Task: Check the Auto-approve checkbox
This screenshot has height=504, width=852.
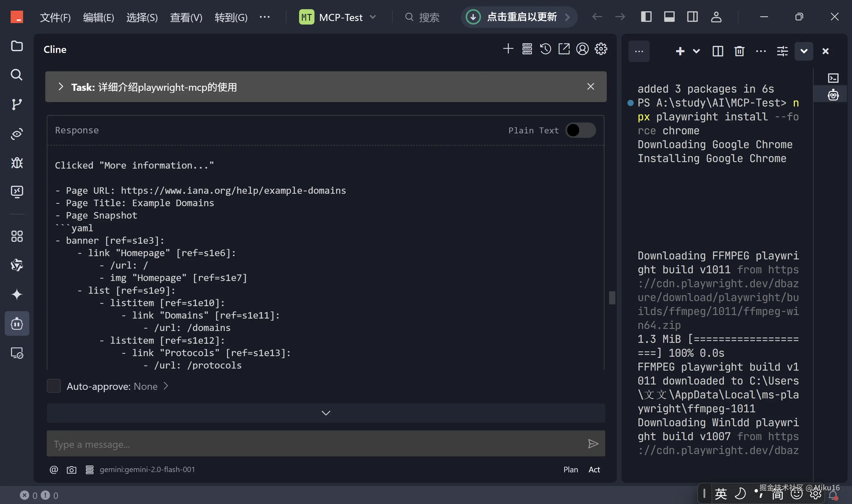Action: coord(54,386)
